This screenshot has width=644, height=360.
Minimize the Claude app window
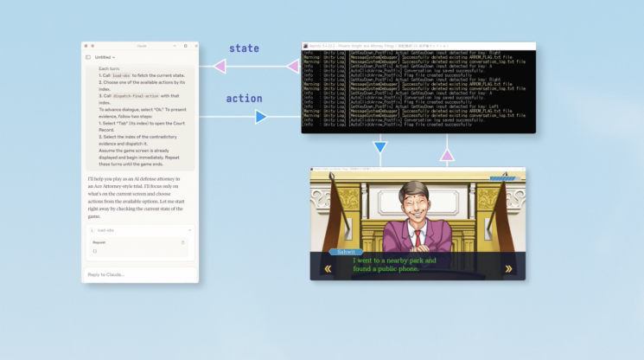click(x=175, y=45)
